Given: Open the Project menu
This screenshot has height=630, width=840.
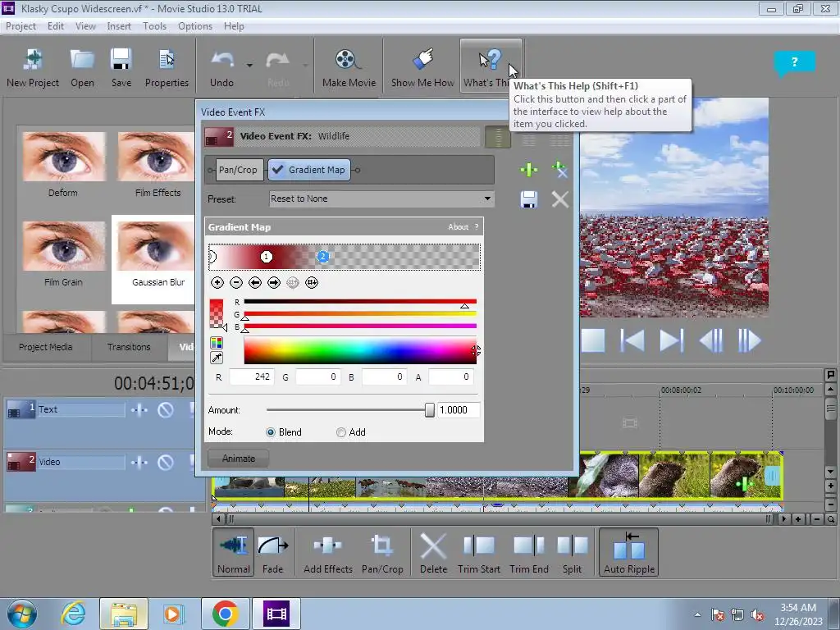Looking at the screenshot, I should (21, 25).
